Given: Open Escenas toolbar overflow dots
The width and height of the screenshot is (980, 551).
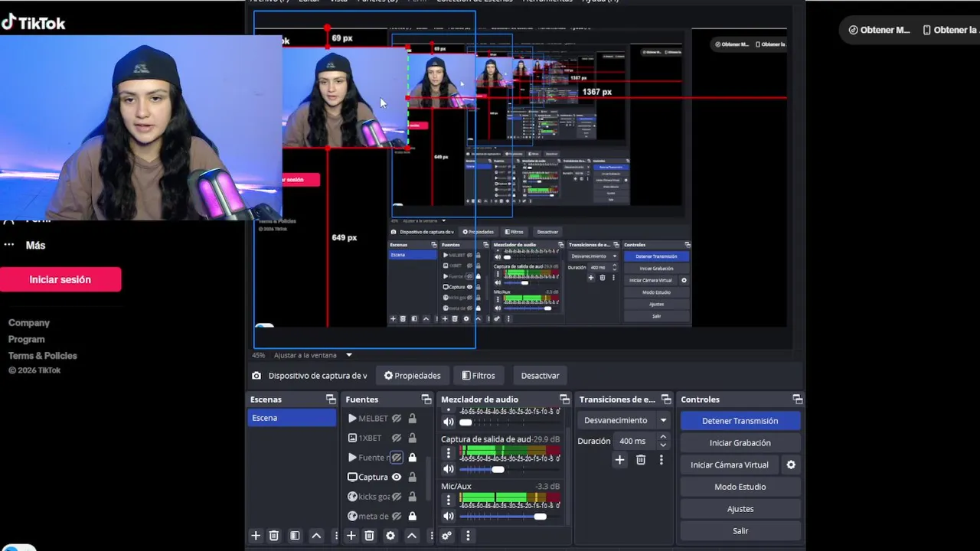Looking at the screenshot, I should 336,536.
